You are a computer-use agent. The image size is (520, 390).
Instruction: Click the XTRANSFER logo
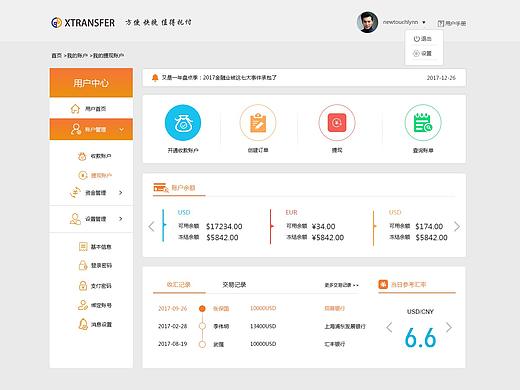pyautogui.click(x=83, y=23)
